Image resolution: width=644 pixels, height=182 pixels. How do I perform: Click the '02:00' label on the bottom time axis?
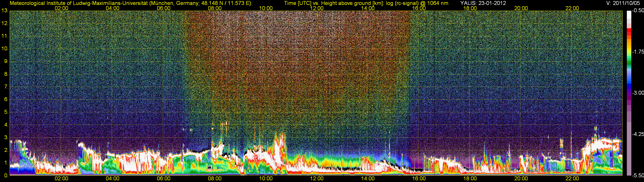pos(61,179)
